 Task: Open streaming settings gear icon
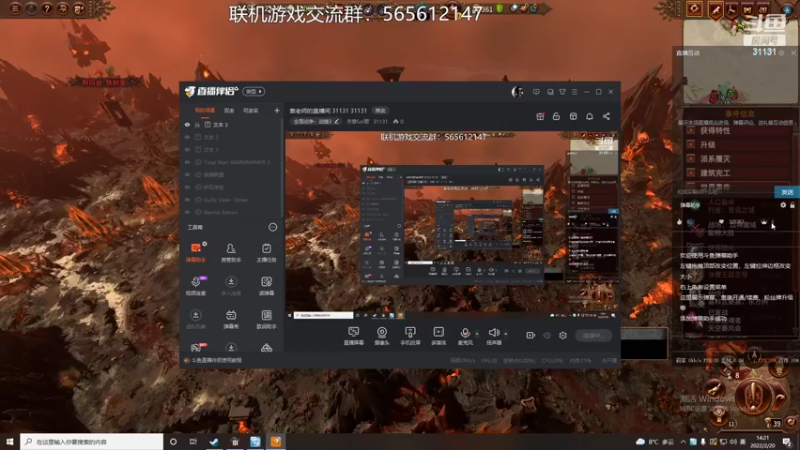[x=563, y=335]
